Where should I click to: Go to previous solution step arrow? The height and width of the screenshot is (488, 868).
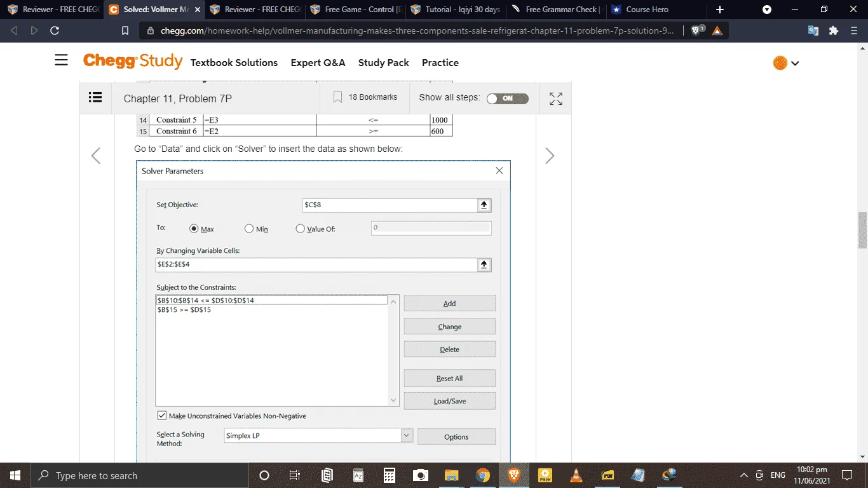click(96, 156)
